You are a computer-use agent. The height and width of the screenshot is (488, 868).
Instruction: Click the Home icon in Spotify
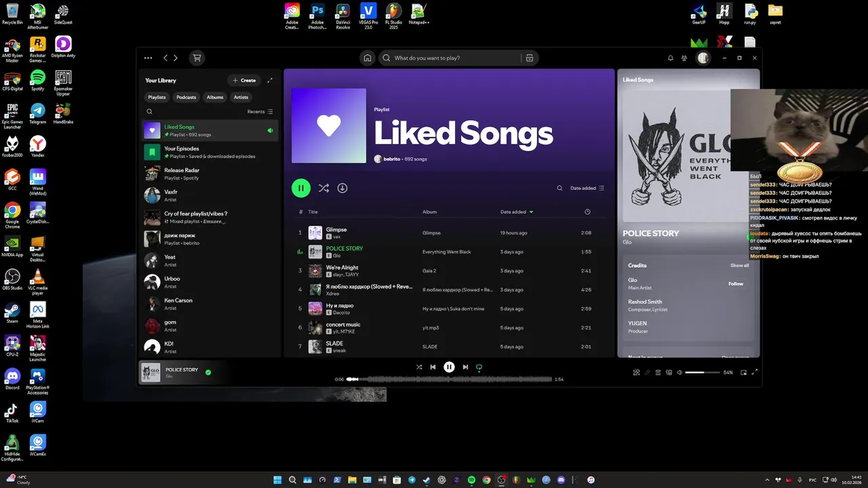coord(367,58)
